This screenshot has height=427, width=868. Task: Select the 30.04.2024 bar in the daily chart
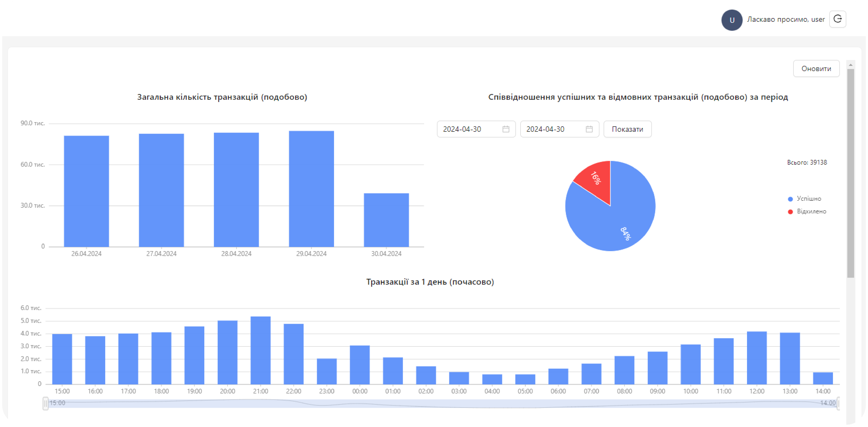386,220
